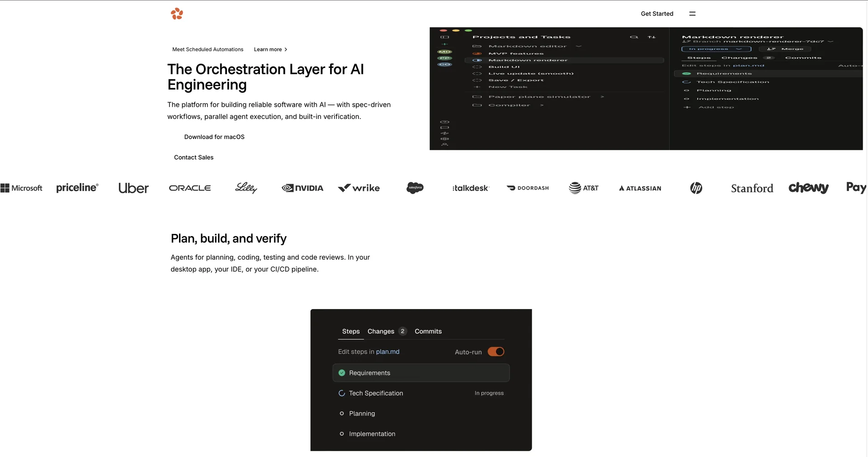This screenshot has height=457, width=868.
Task: Toggle the Auto-run switch off
Action: 496,352
